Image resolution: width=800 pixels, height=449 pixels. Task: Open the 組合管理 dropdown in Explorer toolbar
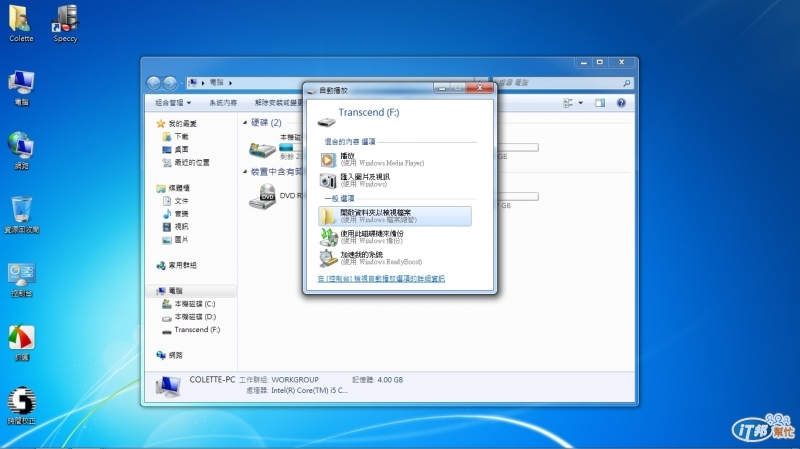tap(173, 103)
